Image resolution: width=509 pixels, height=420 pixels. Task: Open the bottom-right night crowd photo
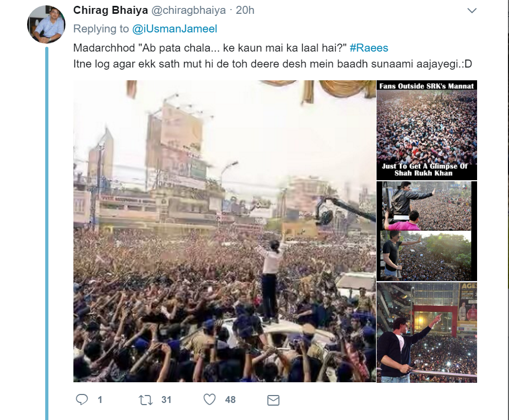(x=427, y=332)
